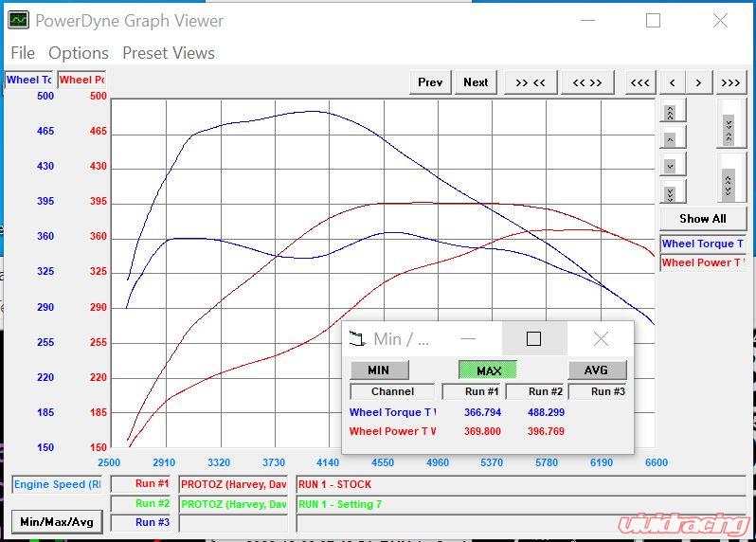Click the horizontal zoom-in '>> <<' button
The height and width of the screenshot is (542, 756).
531,82
